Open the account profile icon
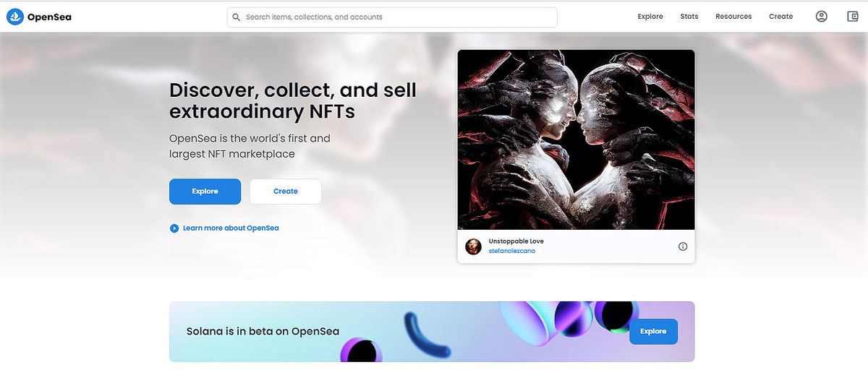Screen dimensions: 868x391 821,17
